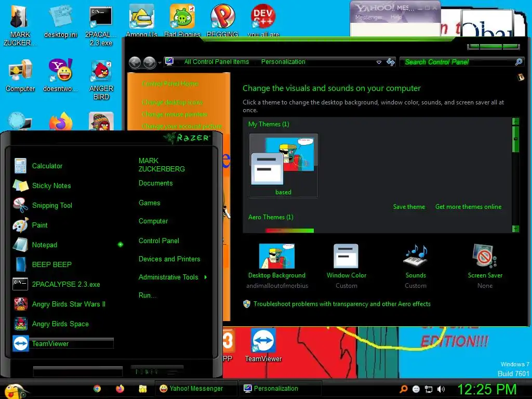This screenshot has width=532, height=399.
Task: Click the Start menu search box
Action: point(78,371)
